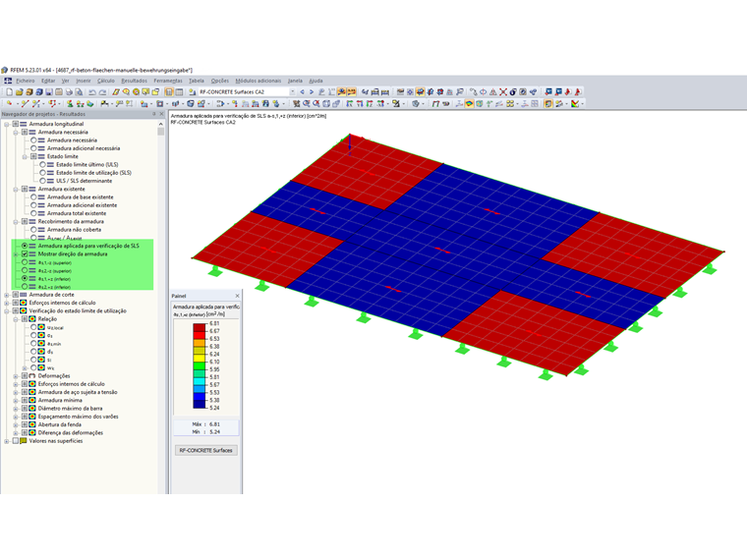Click the New node tool icon
747x560 pixels.
[9, 103]
